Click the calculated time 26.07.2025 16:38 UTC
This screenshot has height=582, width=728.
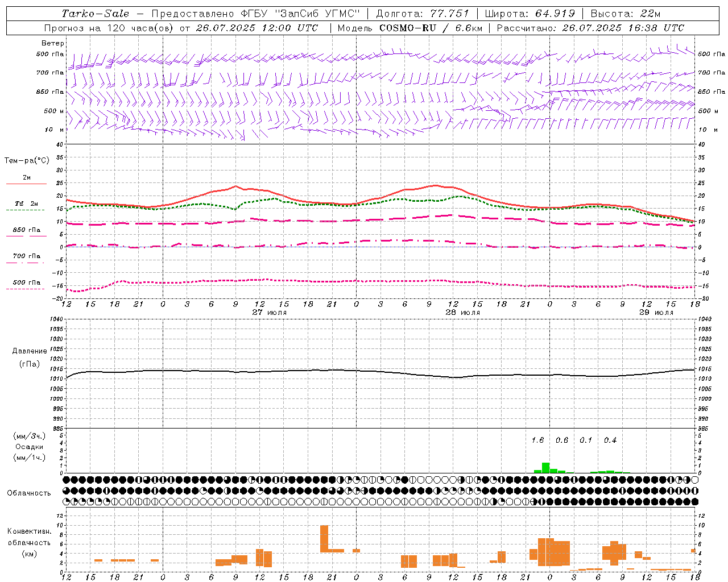[x=623, y=27]
